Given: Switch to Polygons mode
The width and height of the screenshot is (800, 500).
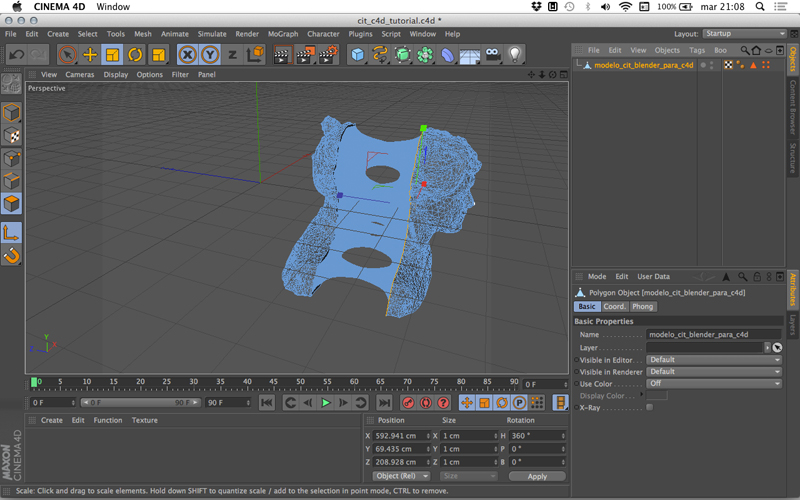Looking at the screenshot, I should [11, 203].
